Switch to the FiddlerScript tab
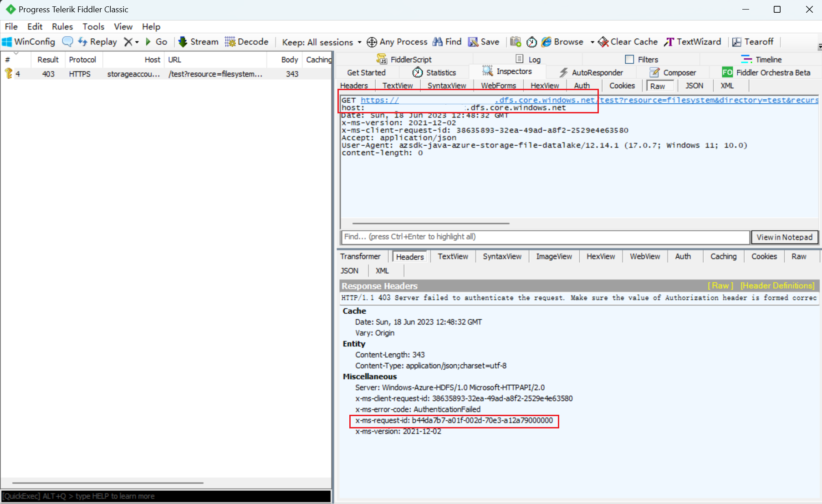Image resolution: width=822 pixels, height=504 pixels. tap(404, 59)
